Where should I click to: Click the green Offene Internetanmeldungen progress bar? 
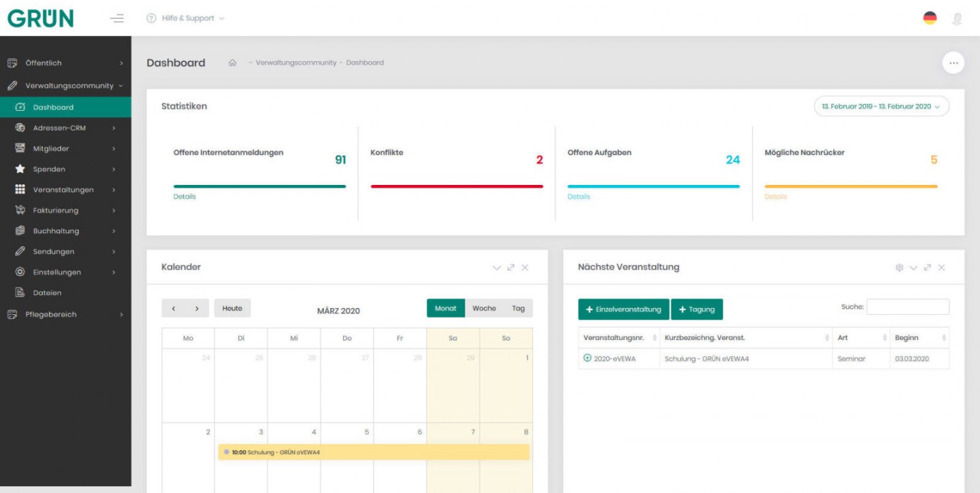click(x=259, y=186)
